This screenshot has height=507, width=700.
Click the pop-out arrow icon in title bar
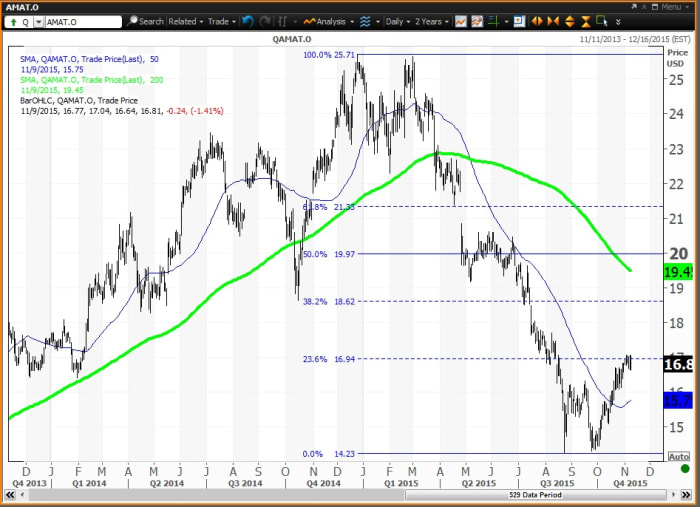click(x=634, y=7)
